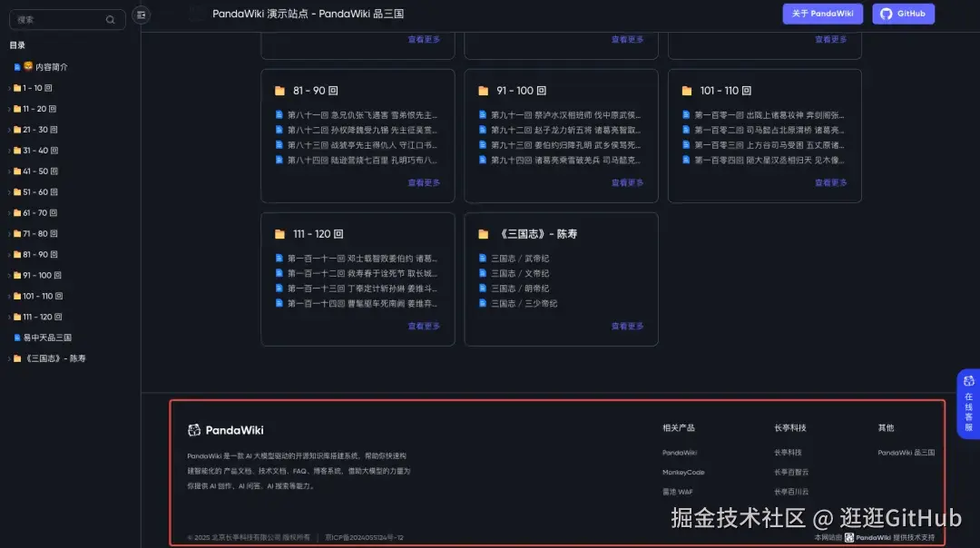980x548 pixels.
Task: Open 查看更多 under the 101 - 110 回 card
Action: tap(833, 181)
